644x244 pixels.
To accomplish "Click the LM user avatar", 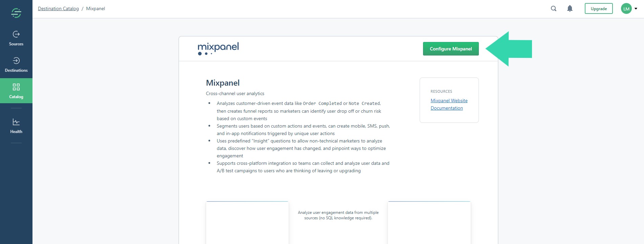I will pos(626,9).
